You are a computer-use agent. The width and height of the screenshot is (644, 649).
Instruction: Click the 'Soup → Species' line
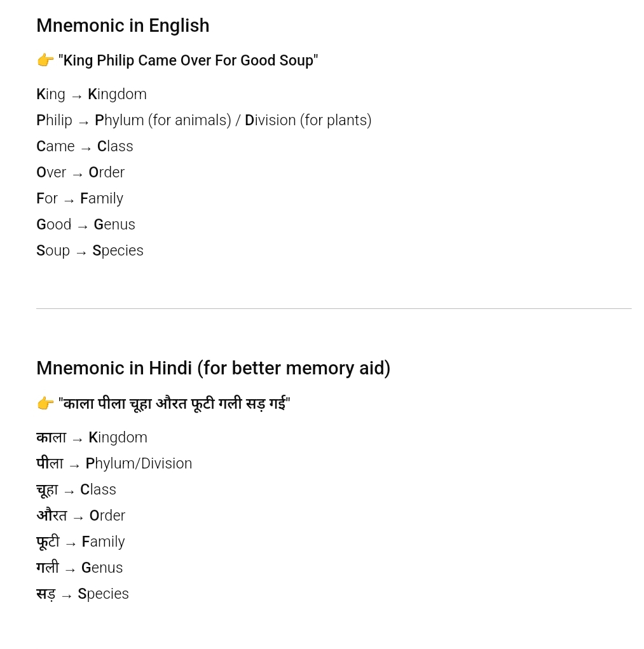click(x=90, y=251)
